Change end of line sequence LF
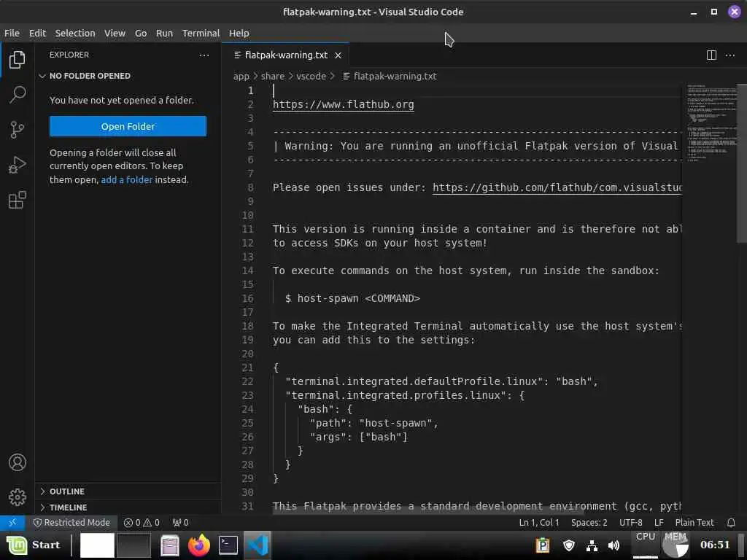The height and width of the screenshot is (560, 747). tap(659, 522)
